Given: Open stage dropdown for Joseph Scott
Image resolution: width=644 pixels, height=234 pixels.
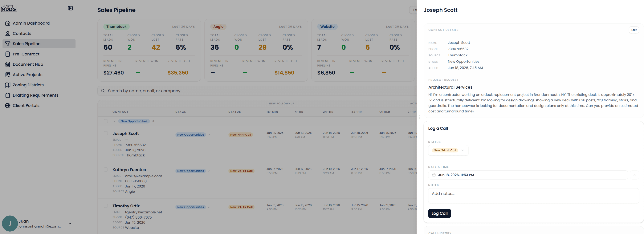Looking at the screenshot, I should pos(209,135).
